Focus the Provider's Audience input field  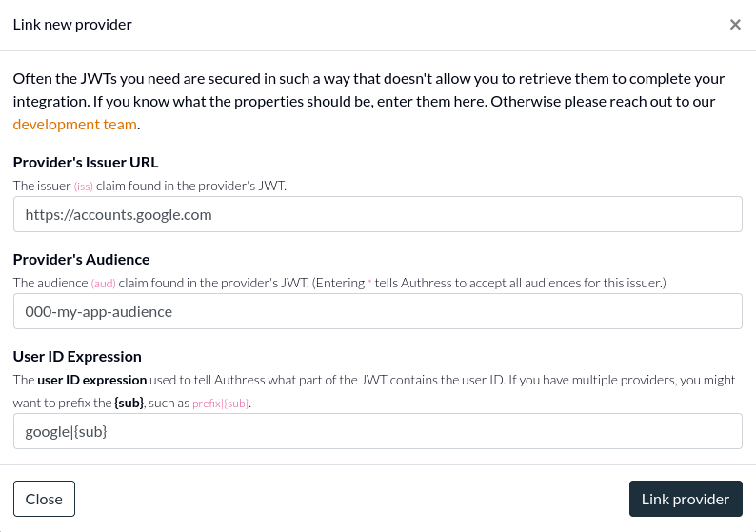click(x=378, y=311)
